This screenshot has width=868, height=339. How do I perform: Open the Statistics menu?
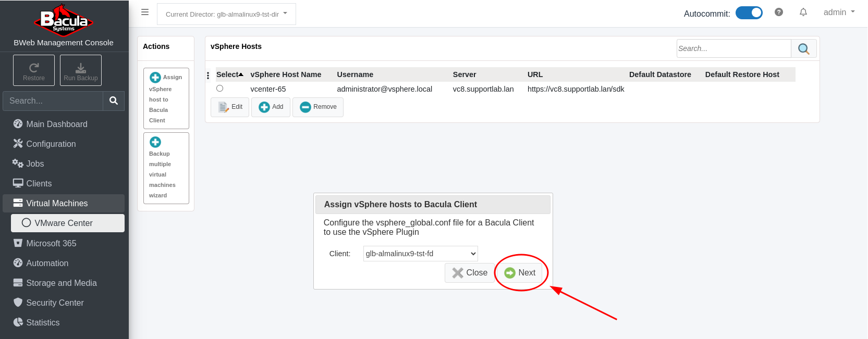pyautogui.click(x=64, y=322)
